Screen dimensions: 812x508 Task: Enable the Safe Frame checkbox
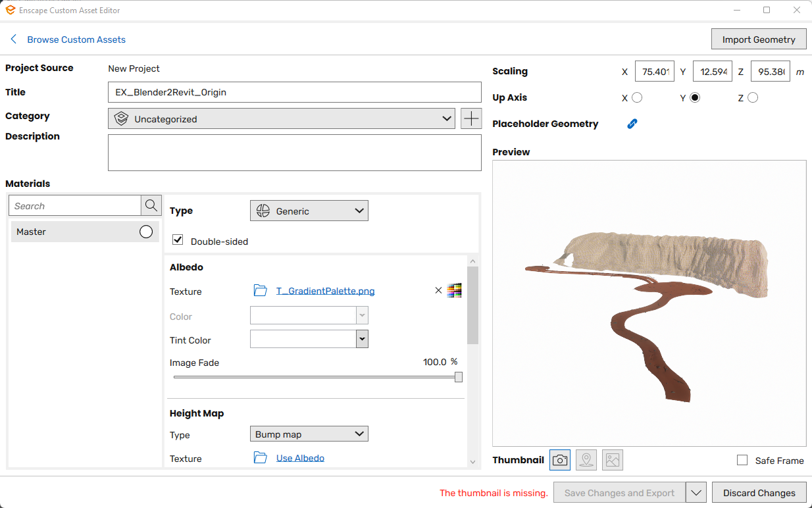coord(742,461)
